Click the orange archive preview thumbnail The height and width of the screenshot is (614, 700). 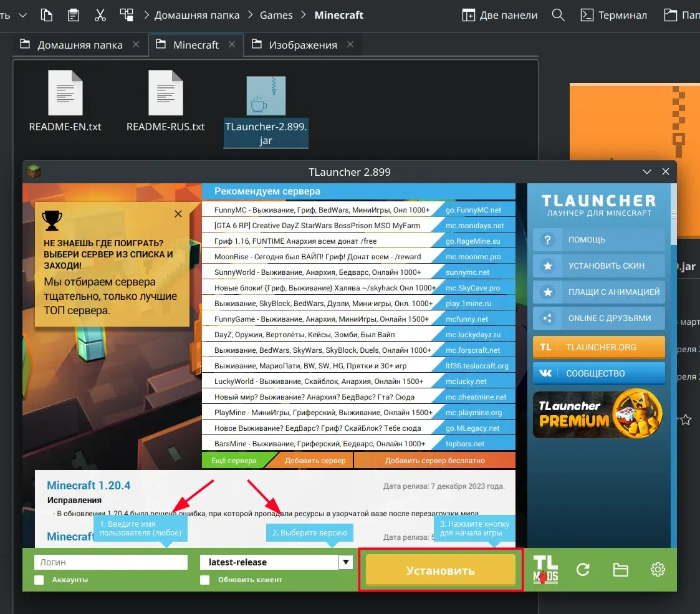click(635, 122)
